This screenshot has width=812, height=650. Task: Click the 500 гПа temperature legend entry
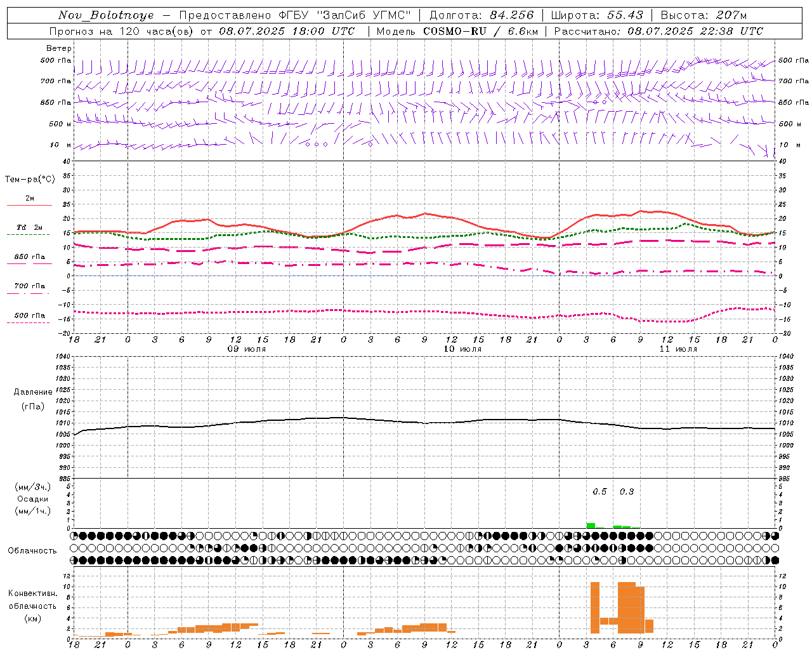(30, 315)
